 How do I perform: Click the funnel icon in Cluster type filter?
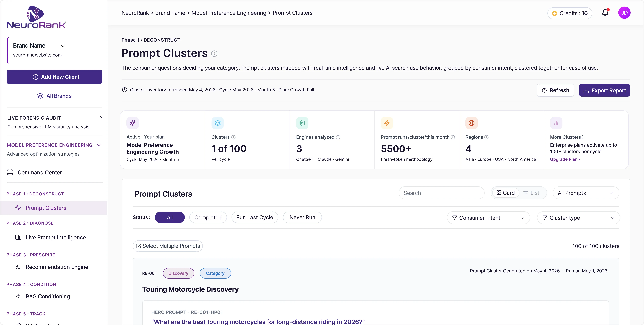point(544,218)
